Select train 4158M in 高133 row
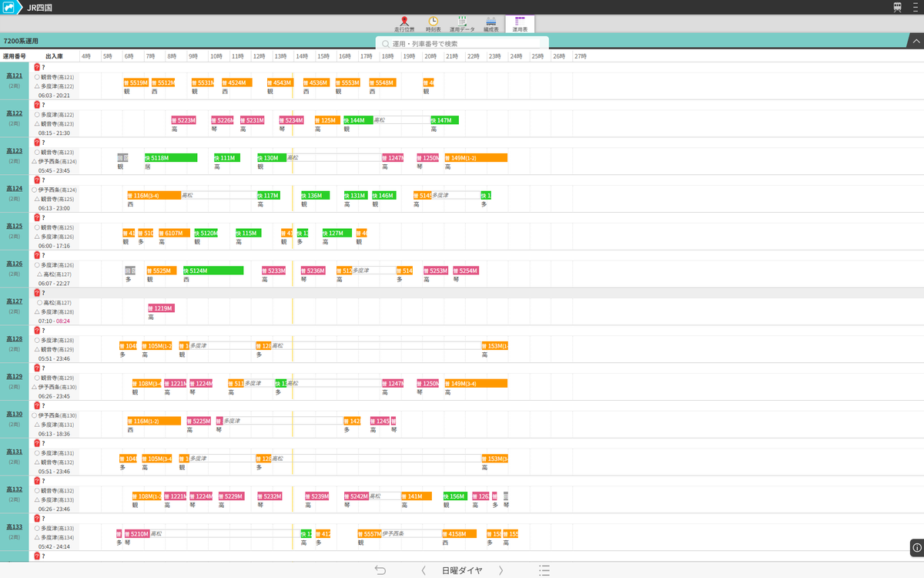 pyautogui.click(x=460, y=533)
